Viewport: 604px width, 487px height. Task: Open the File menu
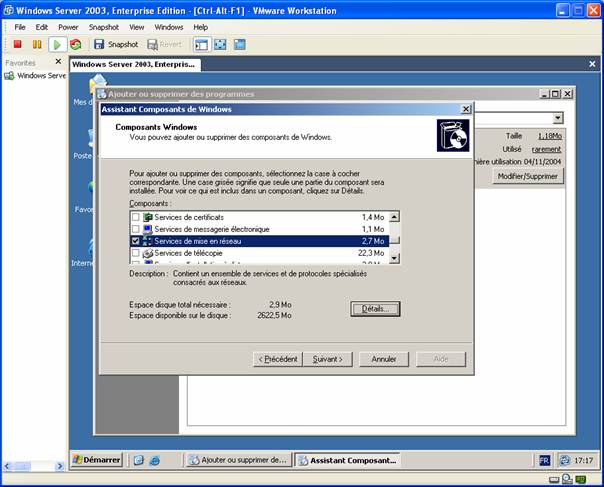20,27
